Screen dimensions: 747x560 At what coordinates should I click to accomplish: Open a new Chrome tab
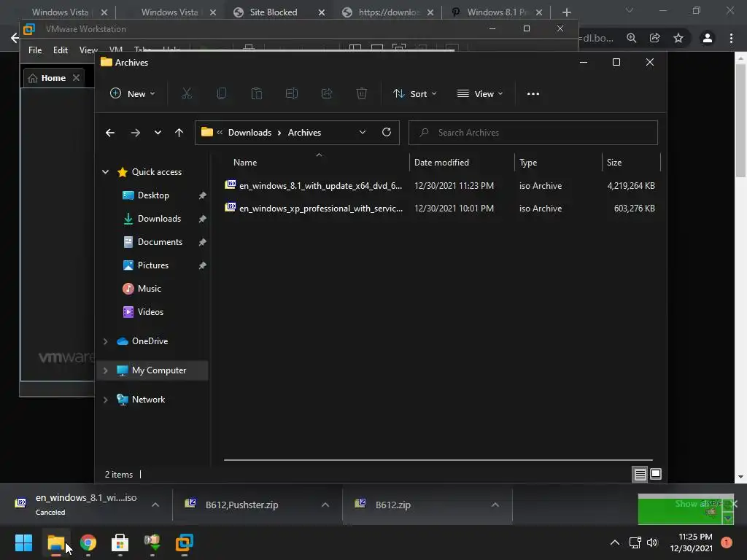566,12
